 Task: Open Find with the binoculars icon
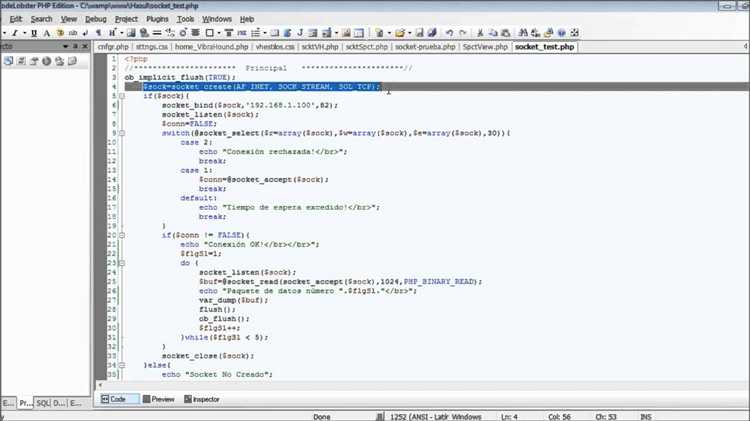pyautogui.click(x=523, y=33)
